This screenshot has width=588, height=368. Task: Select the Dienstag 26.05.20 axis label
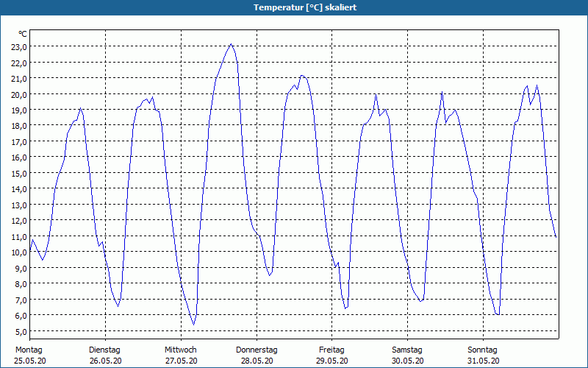(x=105, y=355)
